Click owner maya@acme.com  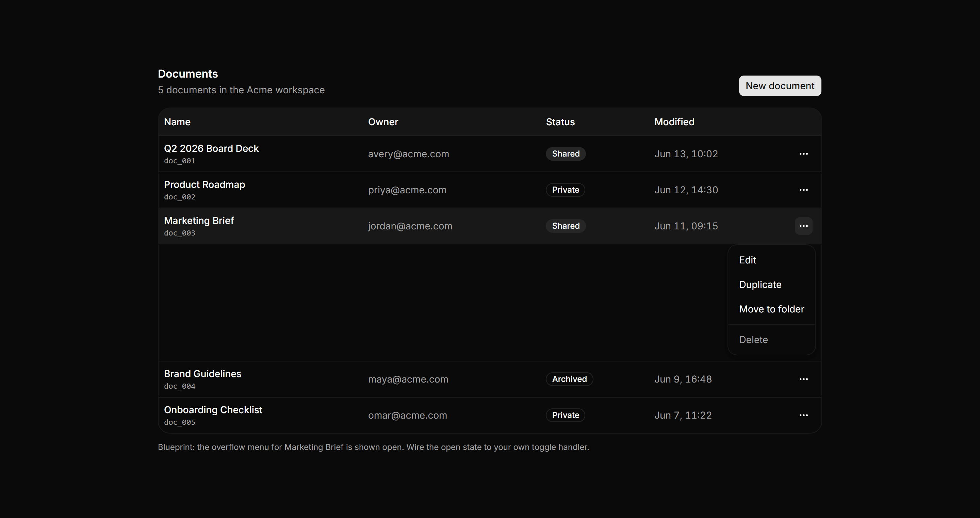point(408,379)
